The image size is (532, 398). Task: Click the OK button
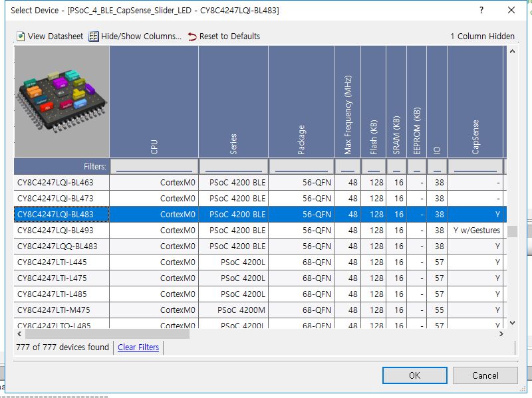(414, 375)
